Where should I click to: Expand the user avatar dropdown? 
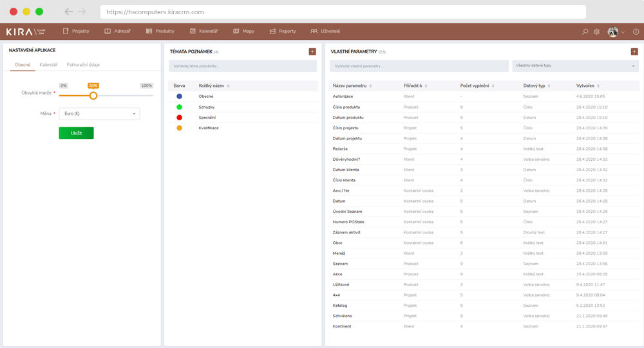coord(616,31)
